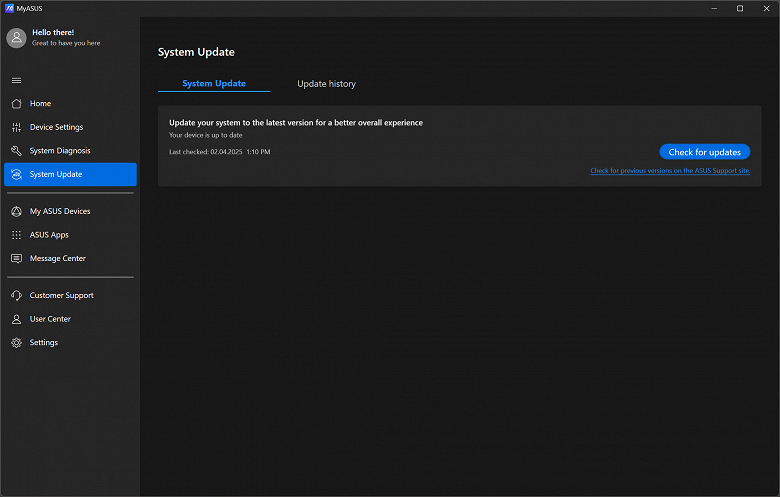Screen dimensions: 780x497
Task: Select the System Update tab
Action: (214, 84)
